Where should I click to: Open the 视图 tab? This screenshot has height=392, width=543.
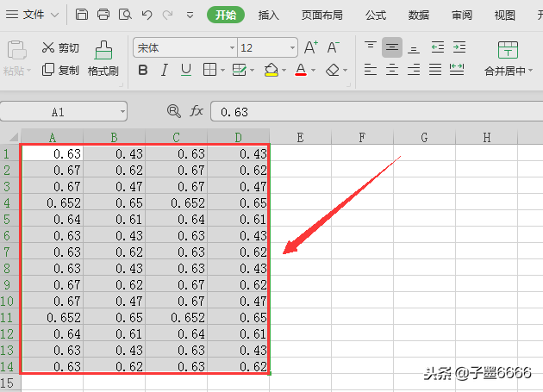point(504,15)
